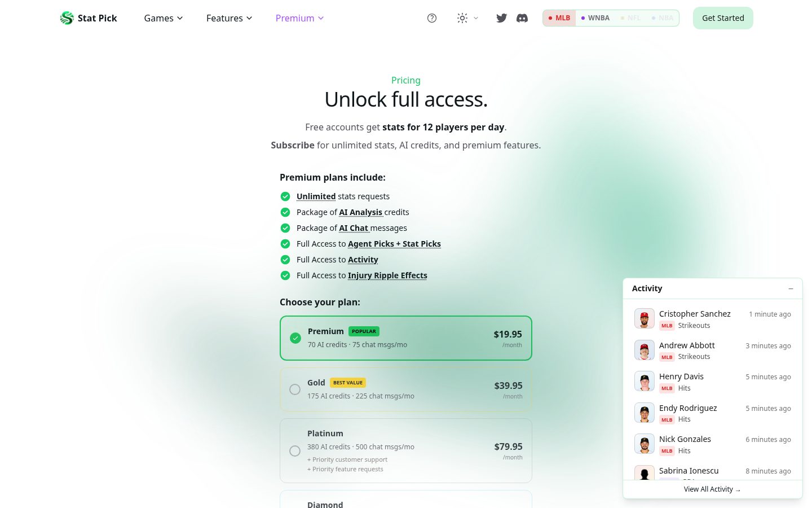Open the Injury Ripple Effects link
812x508 pixels.
click(x=387, y=275)
